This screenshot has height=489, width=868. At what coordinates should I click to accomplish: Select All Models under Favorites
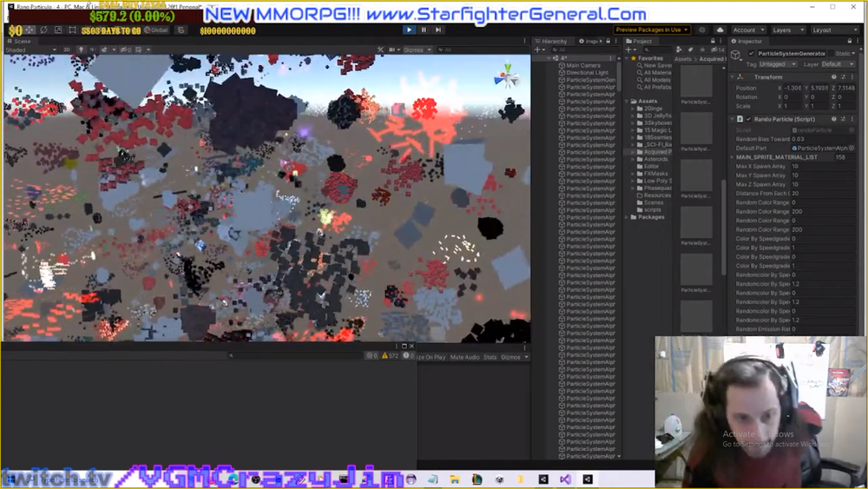pos(654,80)
